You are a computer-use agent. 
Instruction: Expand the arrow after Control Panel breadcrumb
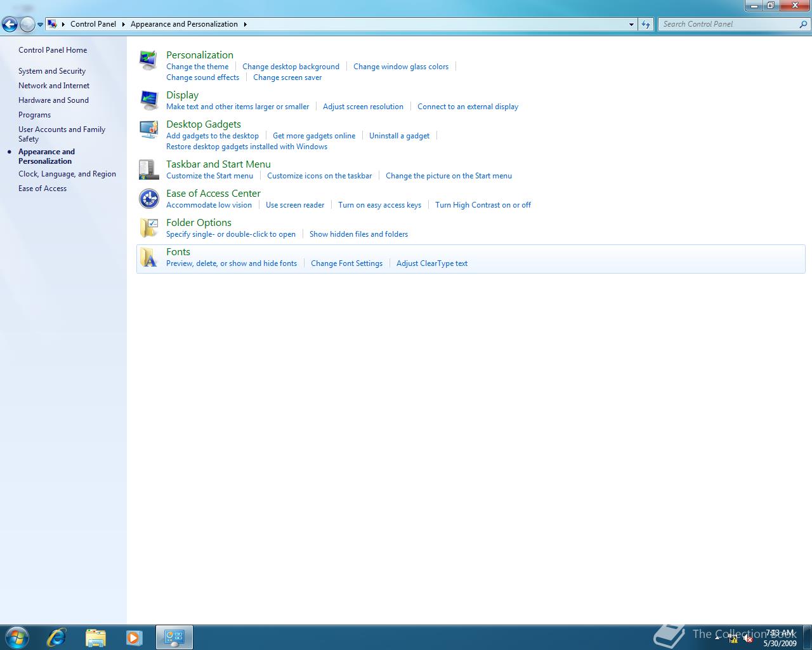[x=124, y=24]
